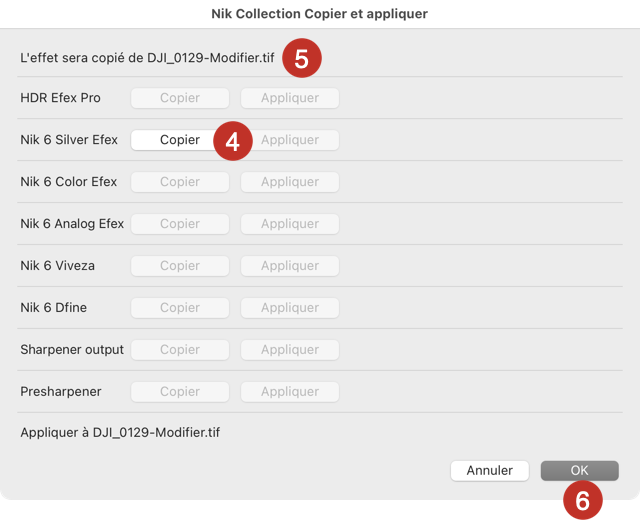The width and height of the screenshot is (640, 521).
Task: Select the 'Appliquer à DJI_0129-Modifier.tif' text
Action: click(120, 432)
